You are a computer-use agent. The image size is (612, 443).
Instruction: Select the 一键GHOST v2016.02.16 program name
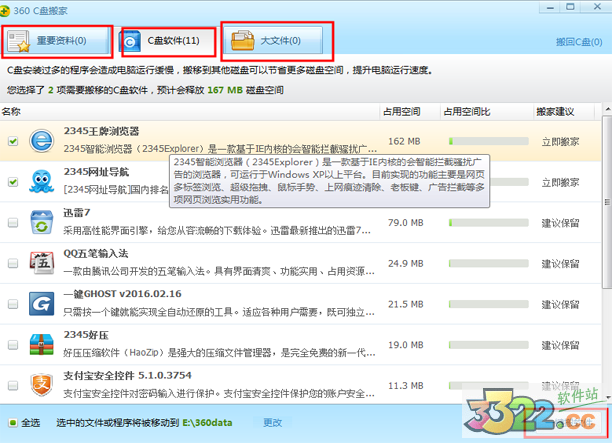pos(123,294)
